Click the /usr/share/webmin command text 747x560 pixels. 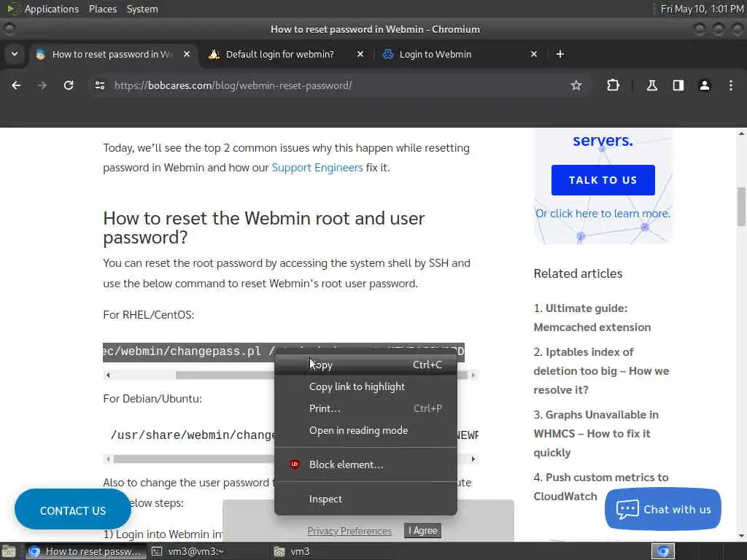tap(193, 435)
